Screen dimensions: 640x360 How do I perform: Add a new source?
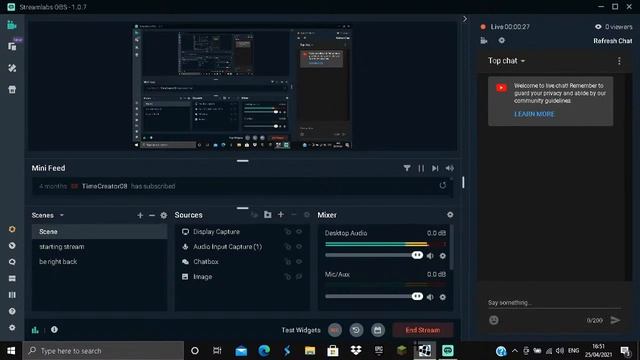tap(281, 215)
